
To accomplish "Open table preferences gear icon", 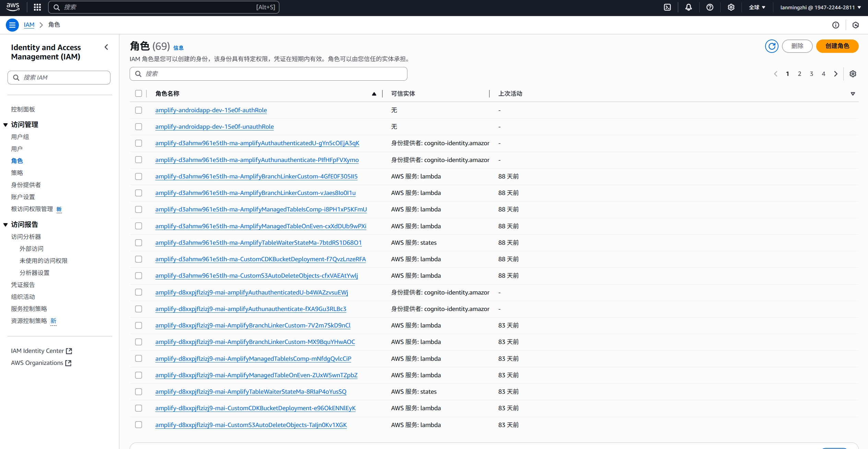I will point(853,74).
